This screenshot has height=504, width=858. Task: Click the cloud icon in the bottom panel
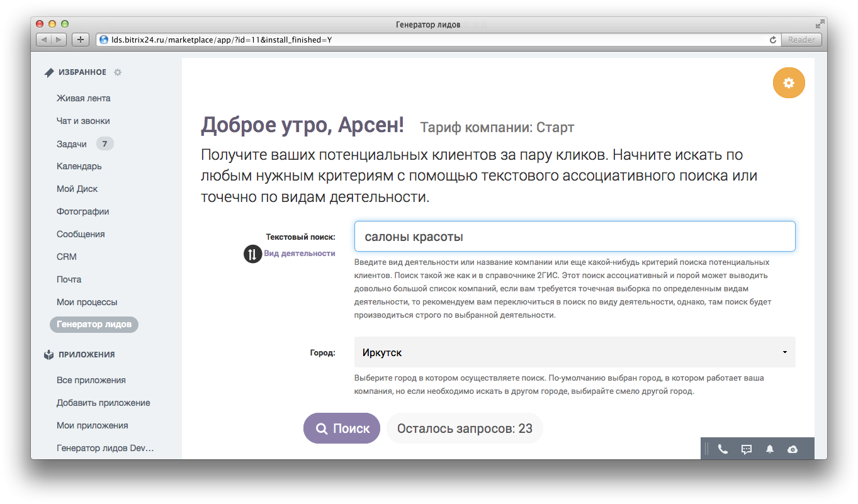[792, 449]
